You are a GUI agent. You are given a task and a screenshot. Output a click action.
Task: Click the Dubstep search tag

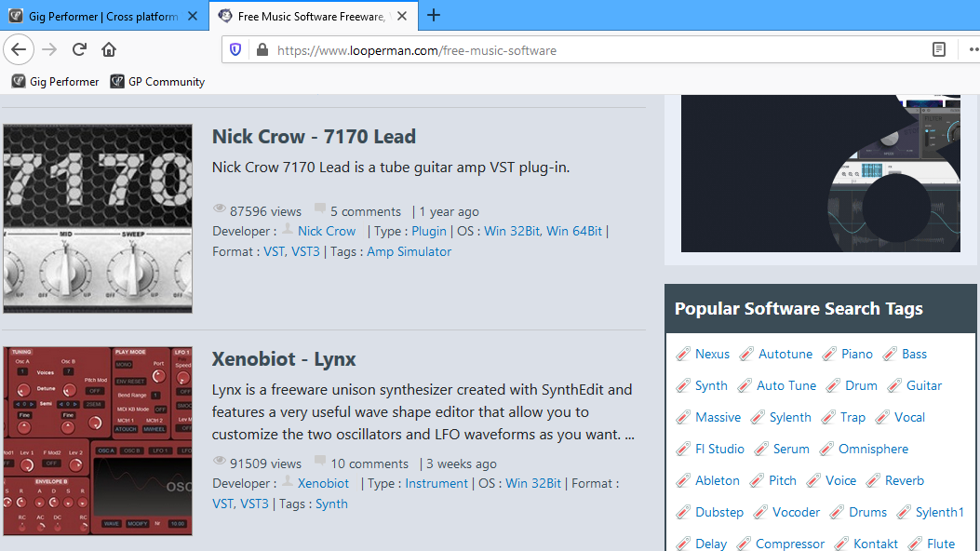point(719,512)
